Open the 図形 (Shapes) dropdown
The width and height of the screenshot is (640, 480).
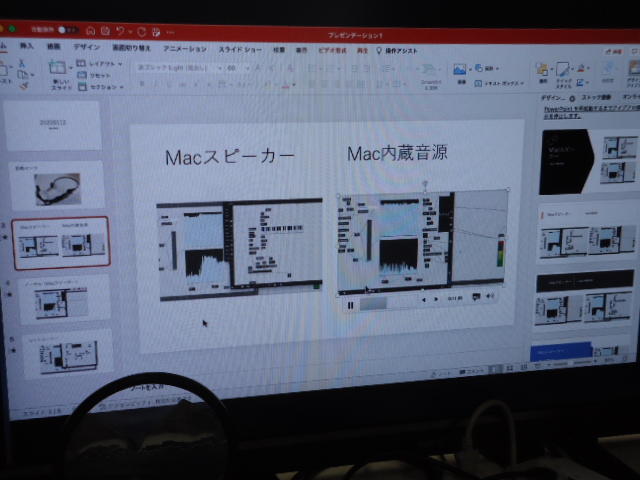487,68
